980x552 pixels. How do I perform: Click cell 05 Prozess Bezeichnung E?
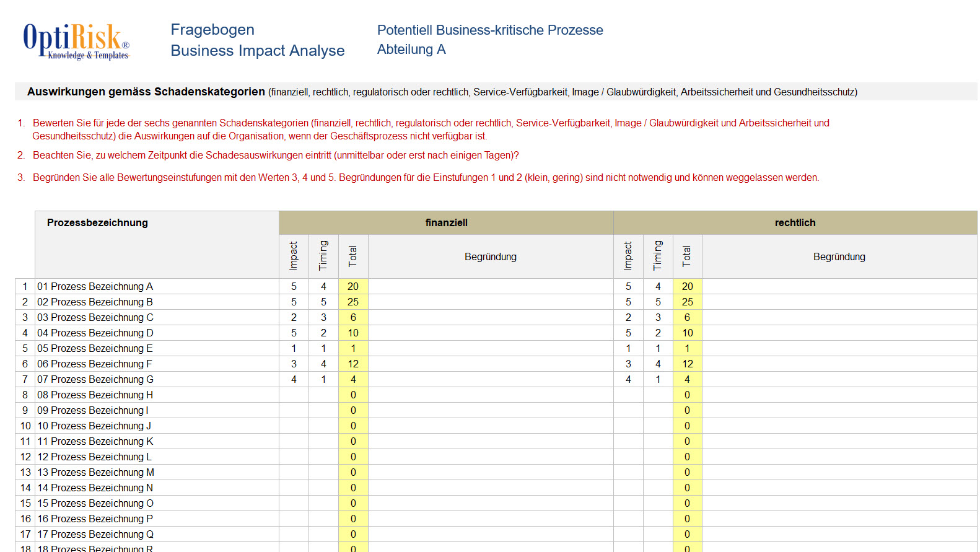click(157, 348)
